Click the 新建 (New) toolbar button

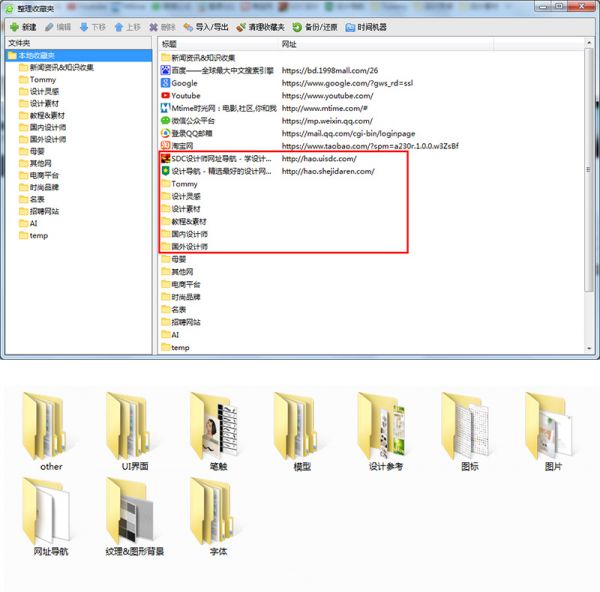23,27
